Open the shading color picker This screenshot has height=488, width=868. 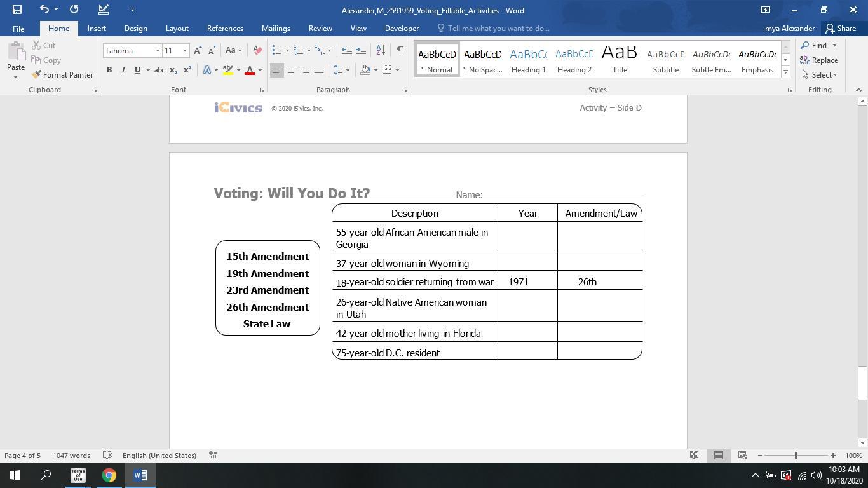pos(365,70)
